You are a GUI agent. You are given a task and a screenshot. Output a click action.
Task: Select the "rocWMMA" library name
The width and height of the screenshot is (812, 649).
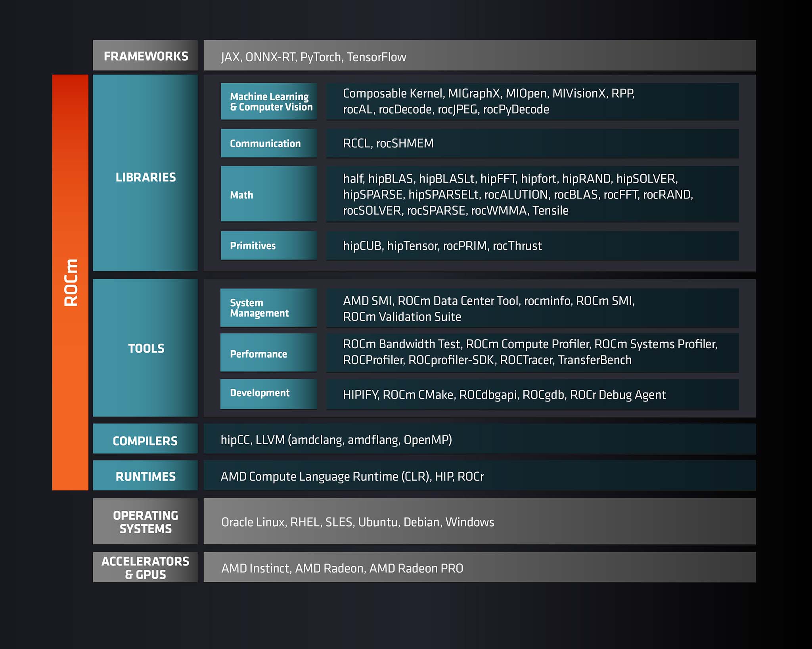click(499, 210)
